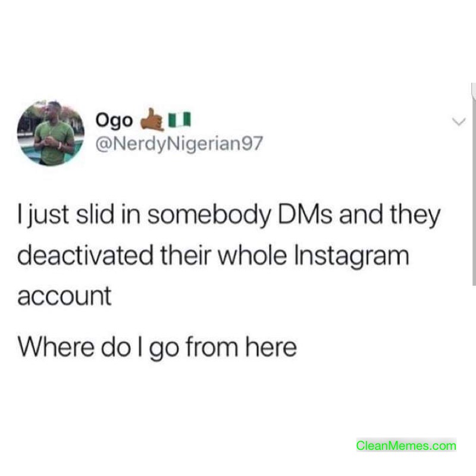
Task: Click the call-me hand emoji
Action: pos(152,120)
